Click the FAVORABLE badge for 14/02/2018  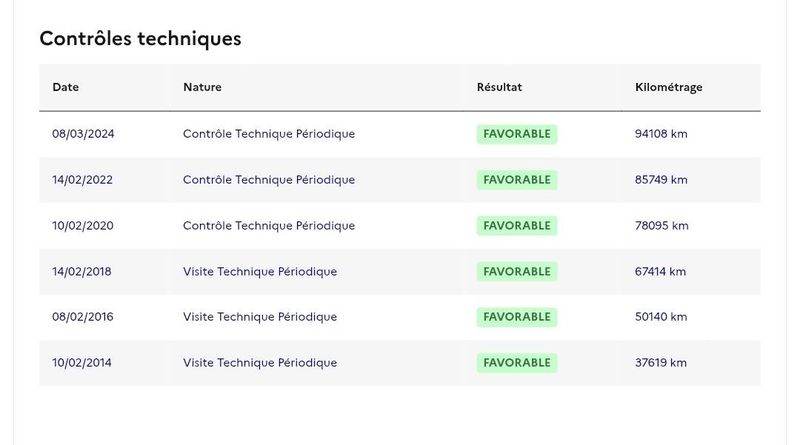pyautogui.click(x=517, y=271)
